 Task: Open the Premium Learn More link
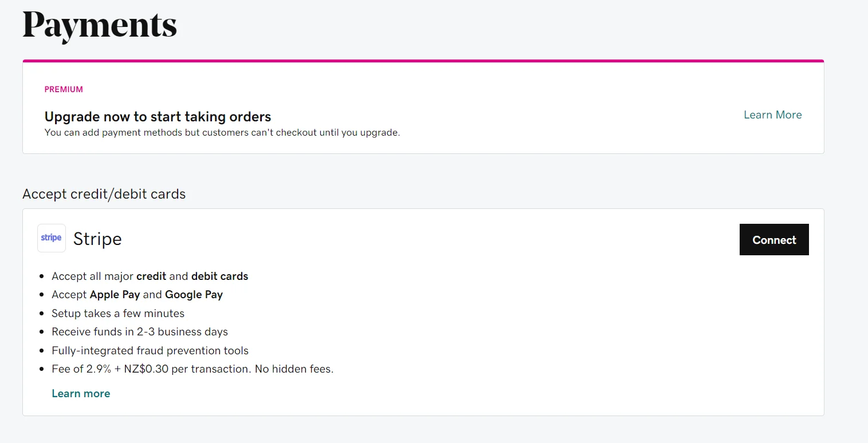[772, 114]
